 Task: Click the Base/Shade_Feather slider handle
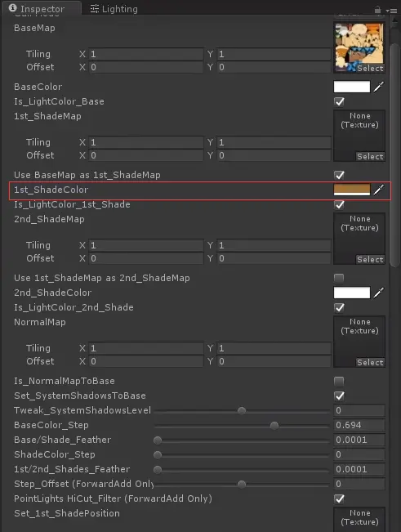(158, 440)
